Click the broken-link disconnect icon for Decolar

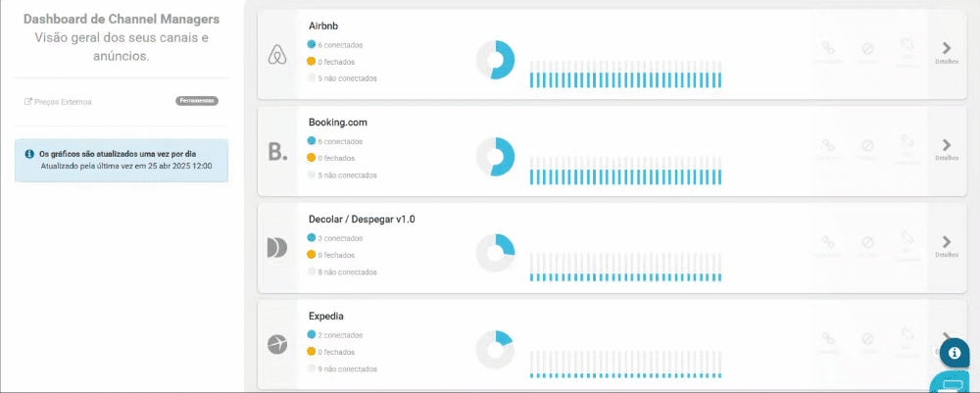(907, 241)
